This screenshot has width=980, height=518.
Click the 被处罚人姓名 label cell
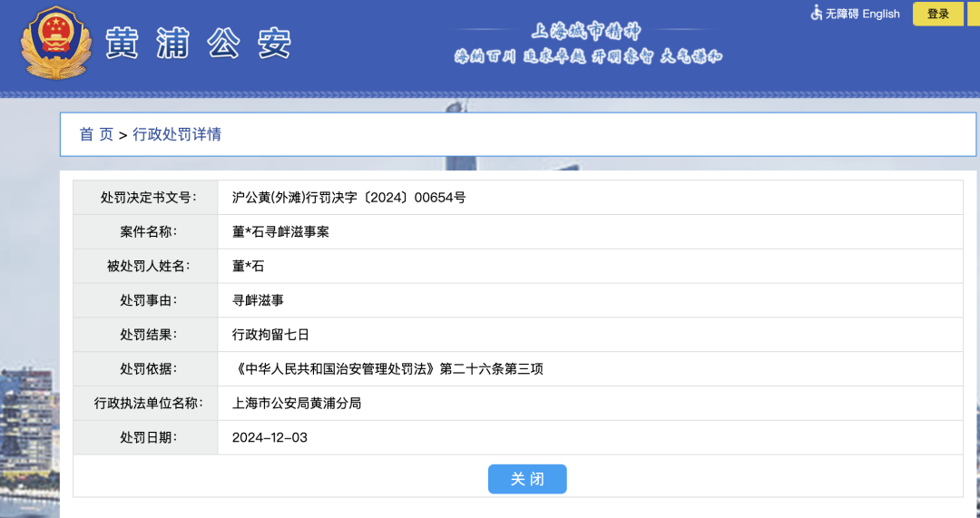(x=148, y=266)
